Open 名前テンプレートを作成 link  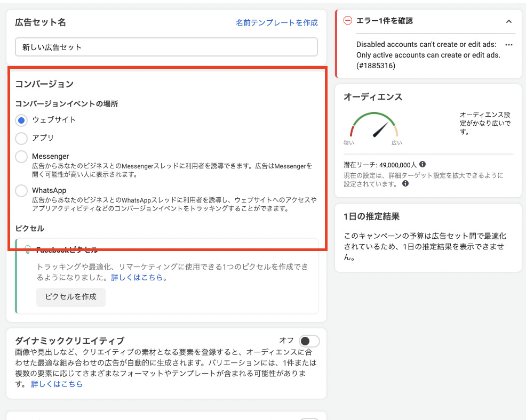click(x=277, y=23)
